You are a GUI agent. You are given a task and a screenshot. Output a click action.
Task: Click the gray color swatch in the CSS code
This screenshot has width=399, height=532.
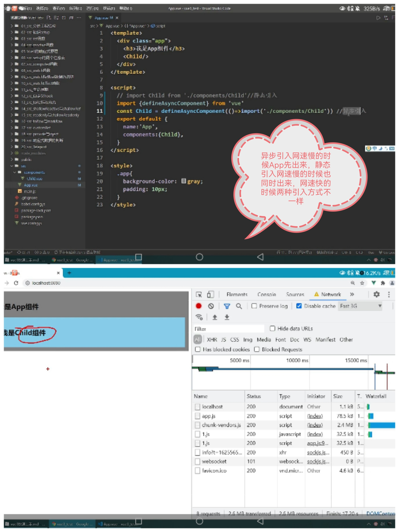[x=184, y=181]
